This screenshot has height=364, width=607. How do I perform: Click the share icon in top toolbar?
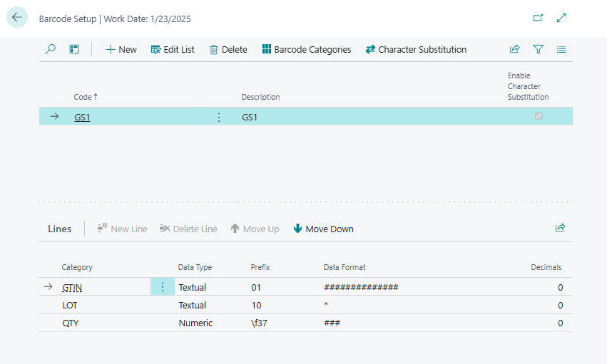pos(514,49)
